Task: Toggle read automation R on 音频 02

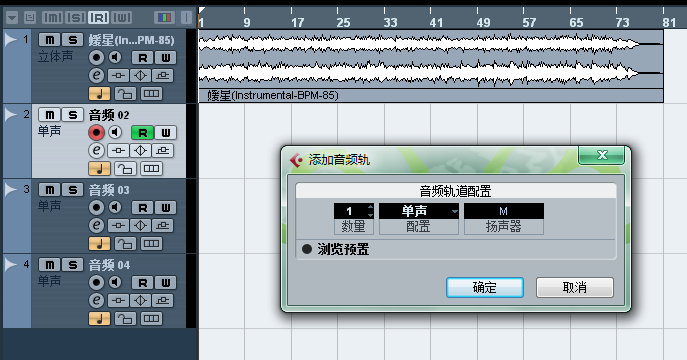Action: click(x=142, y=132)
